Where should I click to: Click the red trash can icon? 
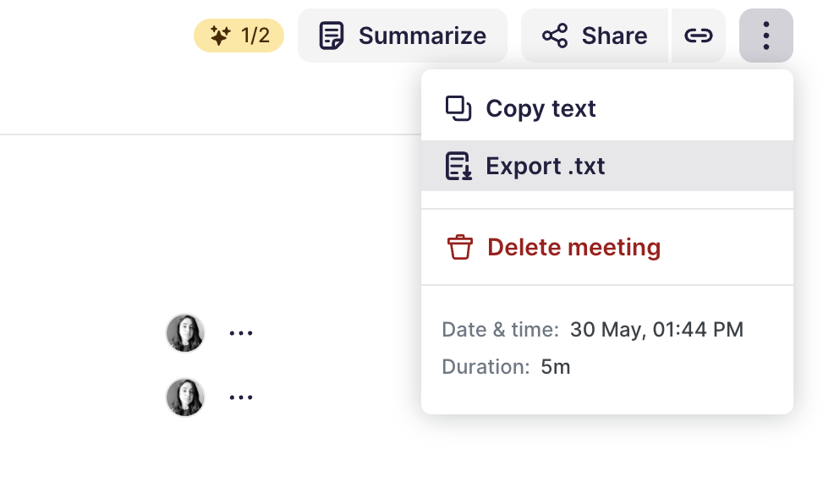pos(459,247)
